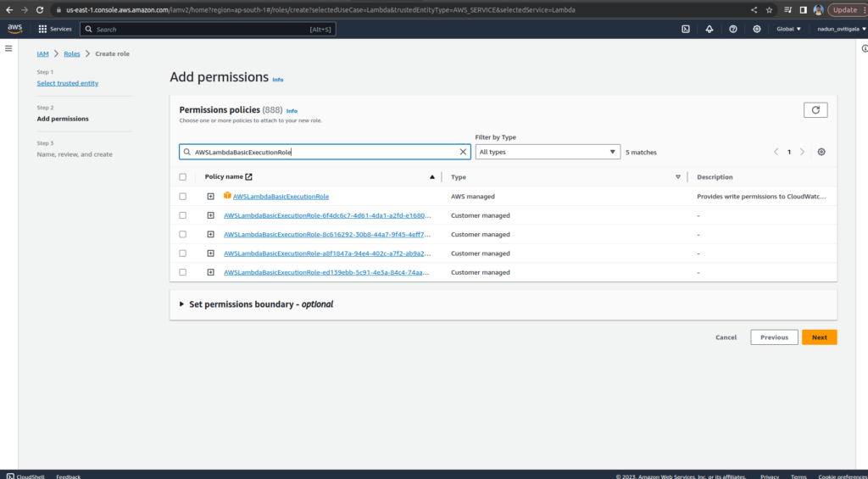The image size is (868, 479).
Task: Open Info link beside Add permissions
Action: 278,80
